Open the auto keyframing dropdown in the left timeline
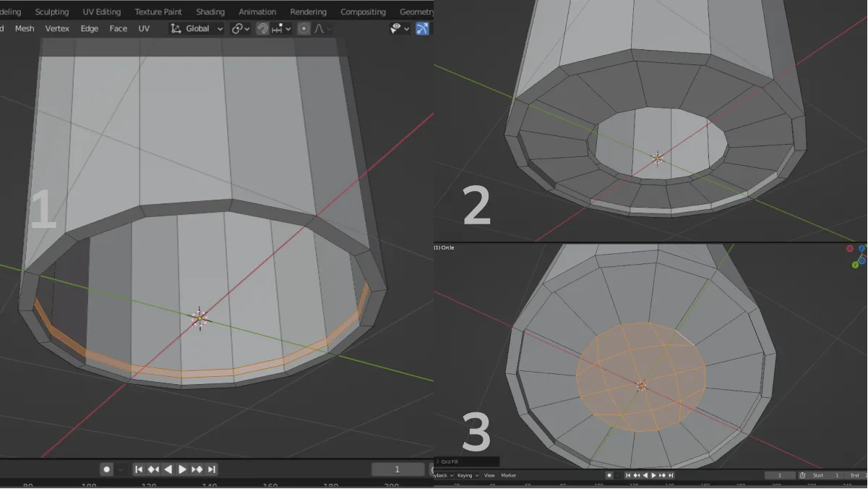 121,469
